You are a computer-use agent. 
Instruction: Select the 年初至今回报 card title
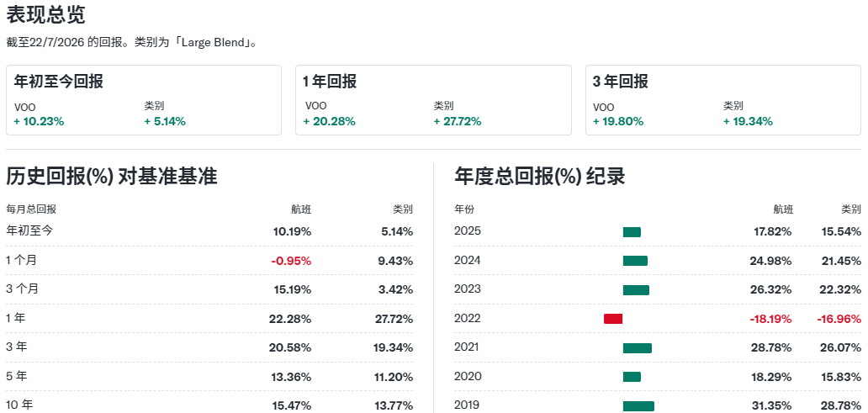click(59, 82)
